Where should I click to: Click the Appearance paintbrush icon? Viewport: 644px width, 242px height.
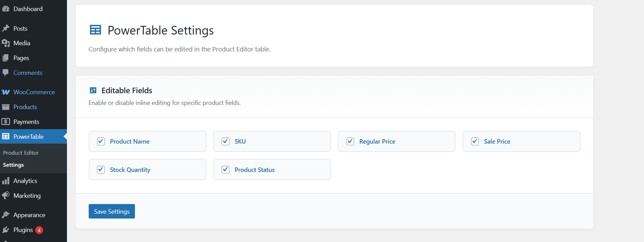pos(6,214)
